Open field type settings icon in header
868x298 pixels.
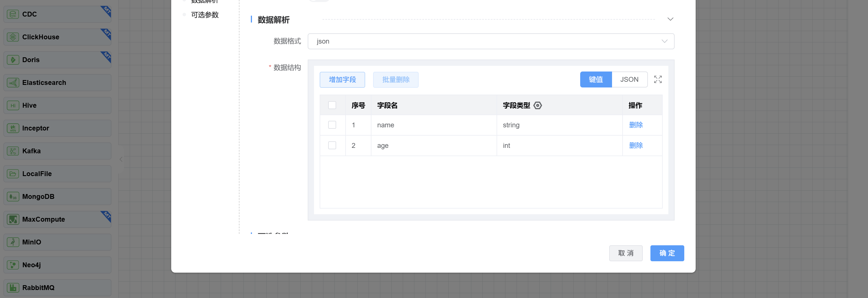tap(538, 105)
